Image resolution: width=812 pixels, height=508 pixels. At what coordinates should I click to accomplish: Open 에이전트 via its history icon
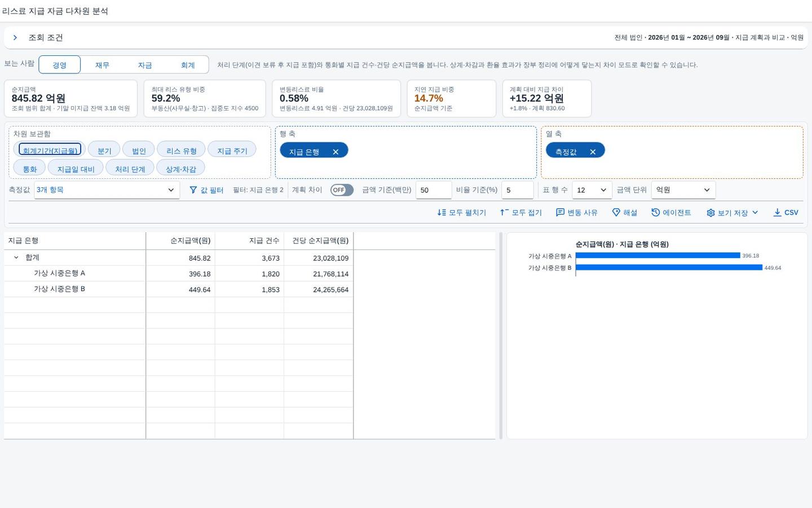point(655,212)
